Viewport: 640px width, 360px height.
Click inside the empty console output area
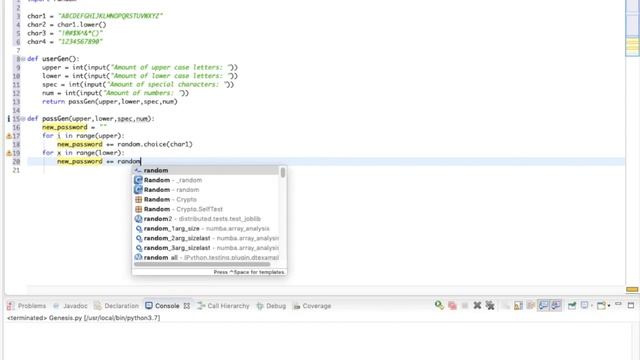click(318, 341)
